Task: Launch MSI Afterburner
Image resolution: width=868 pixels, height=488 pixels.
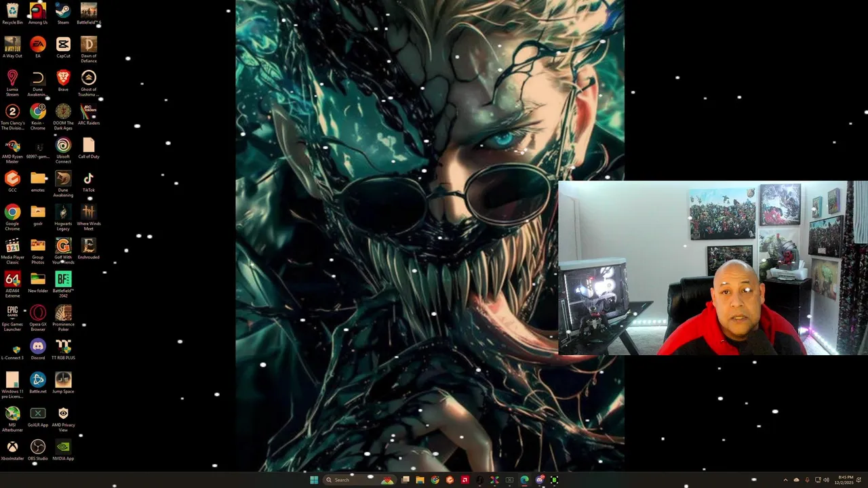Action: point(12,420)
